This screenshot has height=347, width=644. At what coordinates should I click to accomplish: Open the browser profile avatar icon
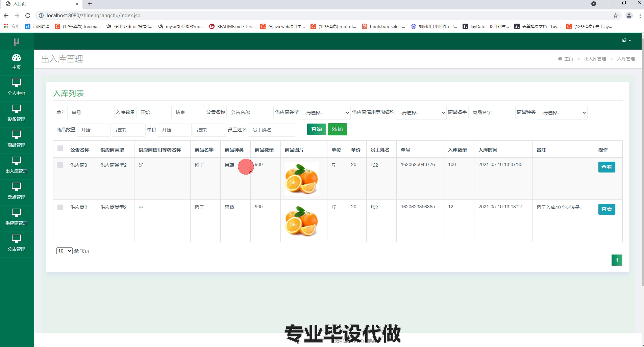click(x=629, y=16)
